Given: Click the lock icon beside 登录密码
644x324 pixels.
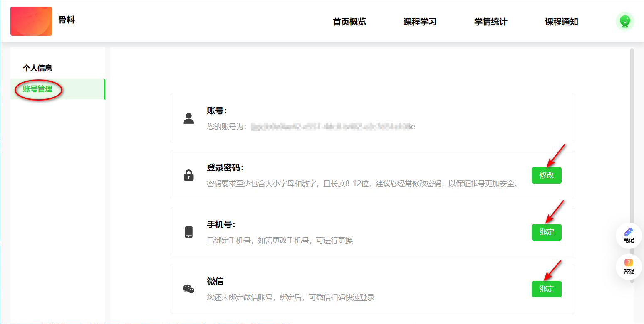Looking at the screenshot, I should 189,175.
